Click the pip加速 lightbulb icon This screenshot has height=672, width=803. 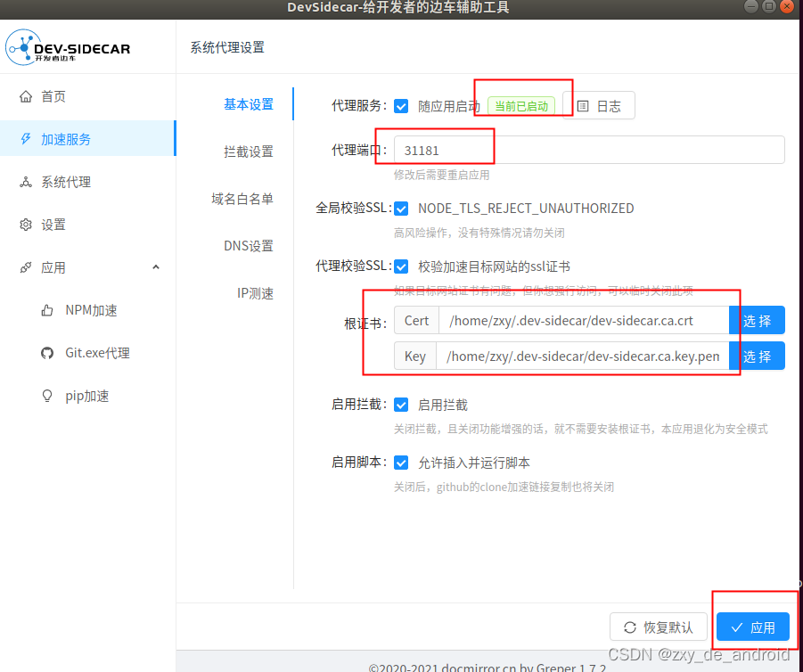[x=46, y=395]
